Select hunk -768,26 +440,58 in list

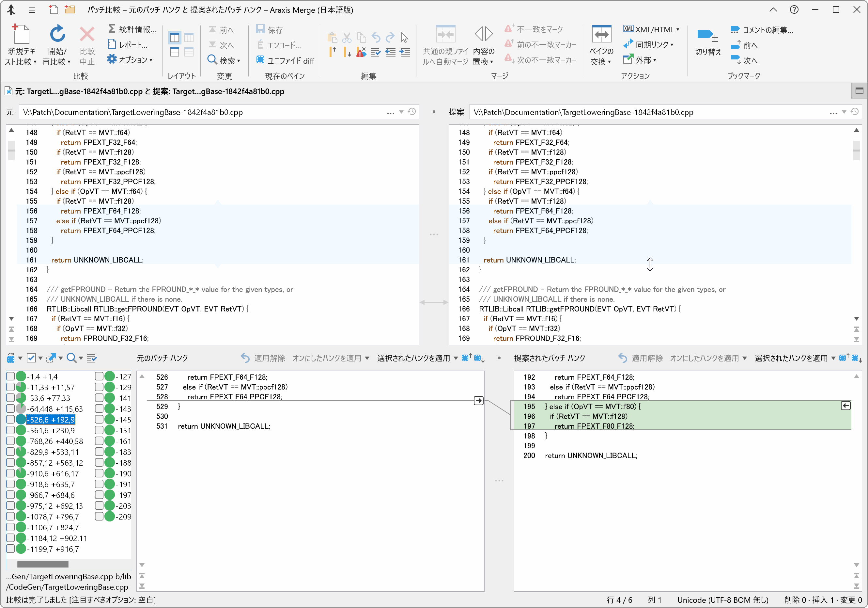tap(55, 441)
